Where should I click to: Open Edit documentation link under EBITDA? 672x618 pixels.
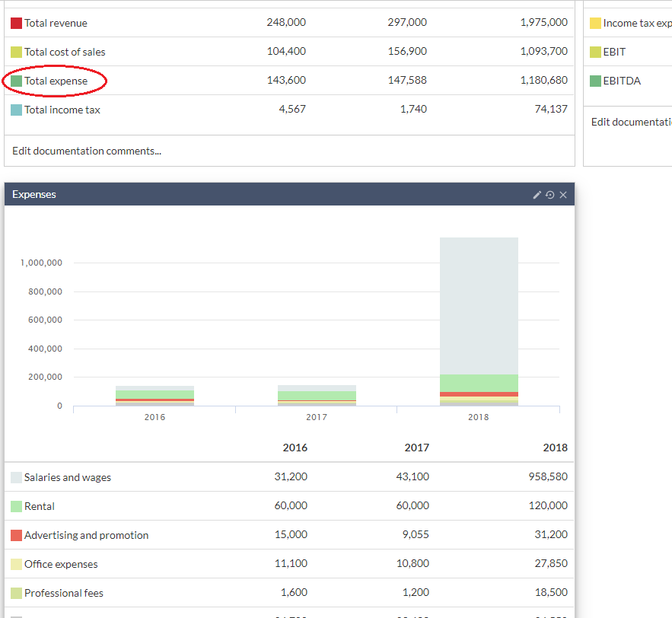[632, 122]
